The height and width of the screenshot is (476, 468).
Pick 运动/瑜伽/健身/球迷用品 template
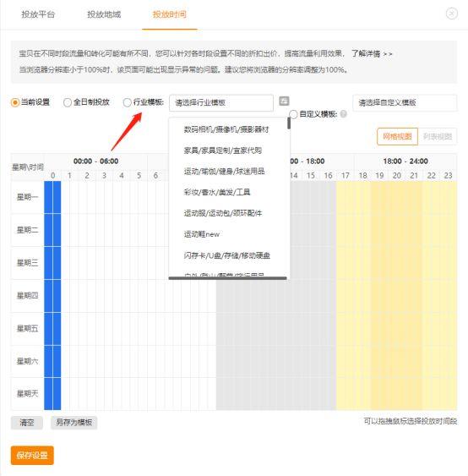[224, 172]
